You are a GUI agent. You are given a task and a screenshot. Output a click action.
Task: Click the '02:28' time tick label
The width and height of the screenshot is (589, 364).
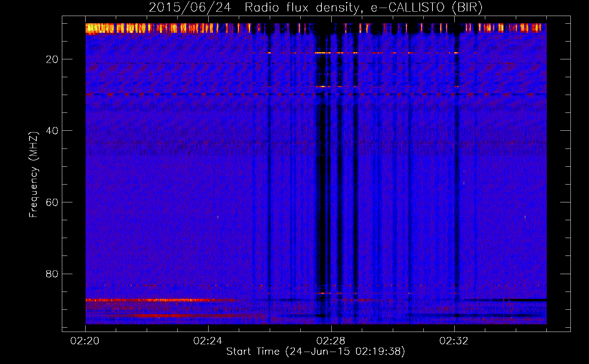[x=331, y=341]
